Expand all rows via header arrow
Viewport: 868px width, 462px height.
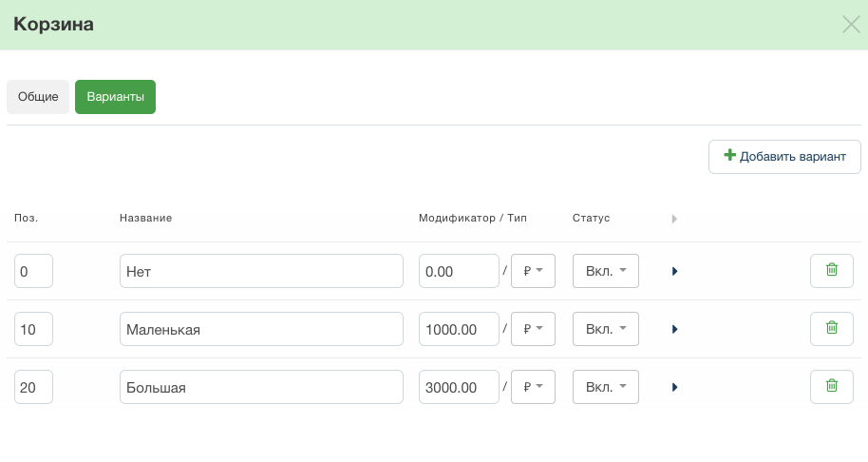[x=674, y=219]
